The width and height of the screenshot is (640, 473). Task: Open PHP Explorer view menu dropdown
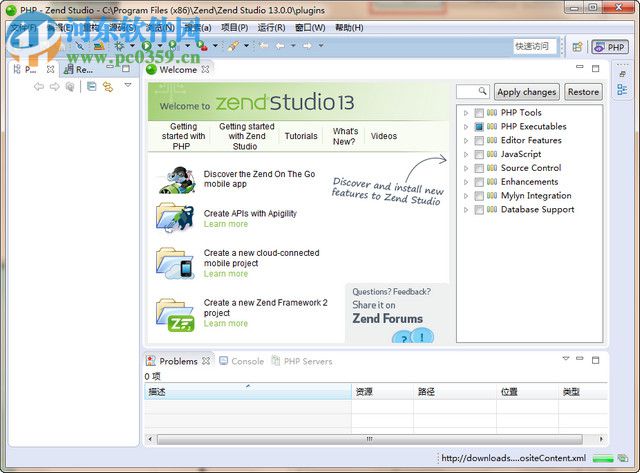click(x=128, y=85)
